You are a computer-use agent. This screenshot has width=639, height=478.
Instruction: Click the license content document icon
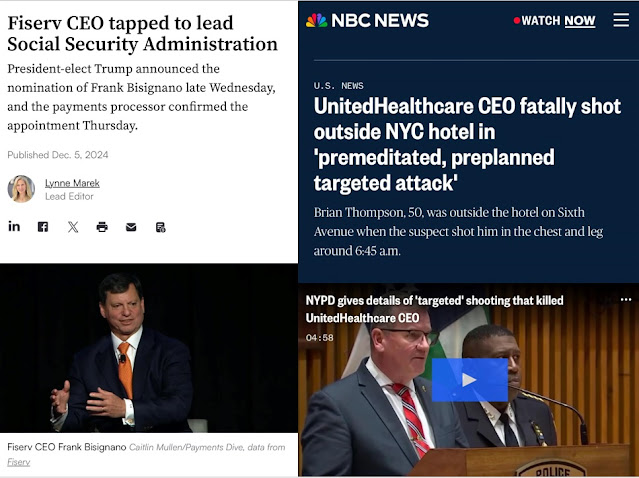(x=161, y=227)
